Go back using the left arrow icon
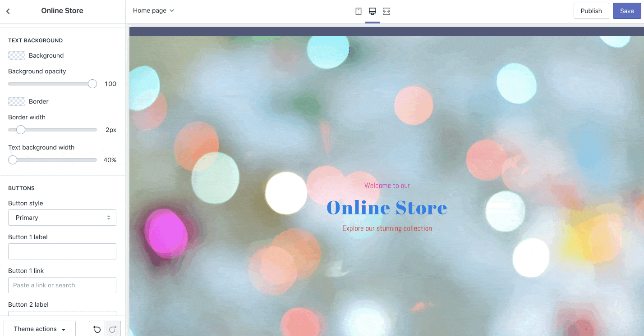 [8, 11]
